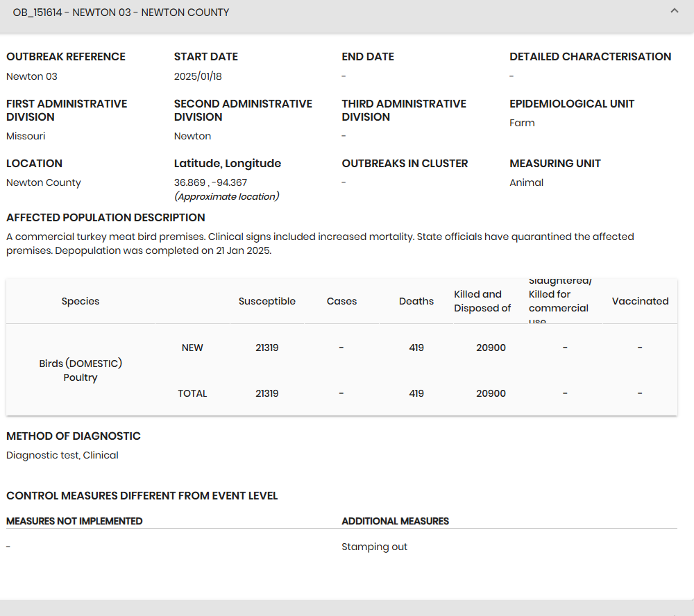Select the start date value 2025/01/18
The width and height of the screenshot is (694, 616).
tap(198, 76)
